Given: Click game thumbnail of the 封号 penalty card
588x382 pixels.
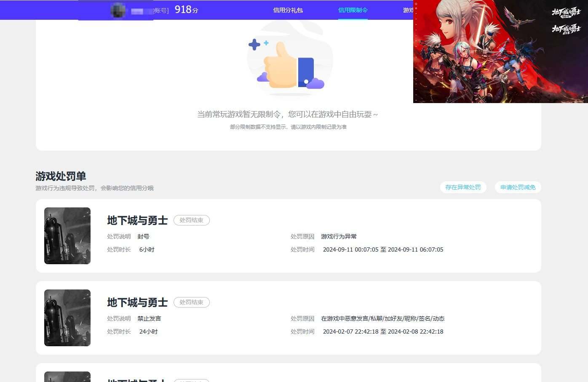Looking at the screenshot, I should click(67, 236).
